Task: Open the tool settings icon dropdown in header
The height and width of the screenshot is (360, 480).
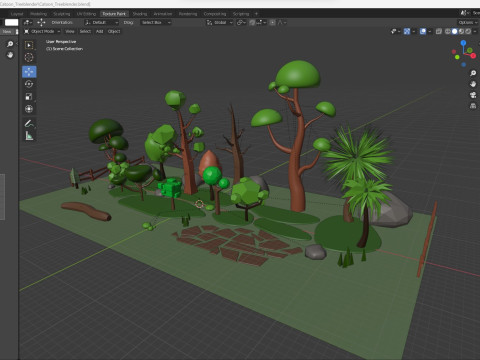Action: (28, 22)
